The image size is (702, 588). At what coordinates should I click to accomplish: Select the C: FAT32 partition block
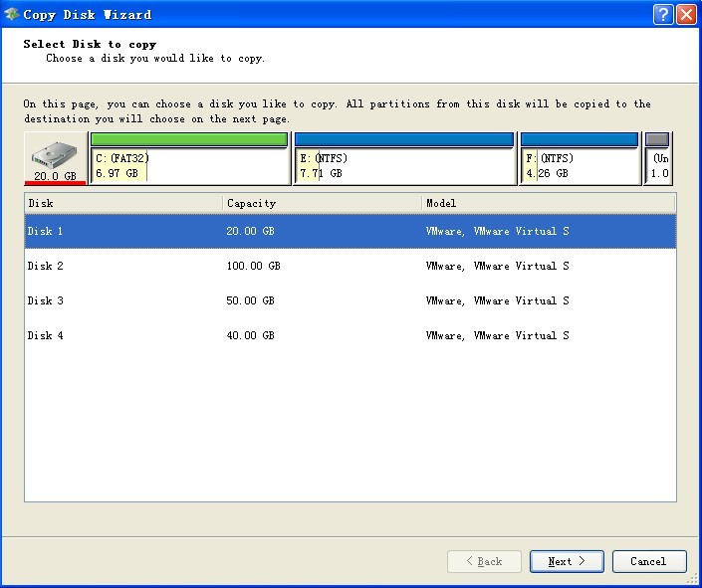pyautogui.click(x=188, y=166)
